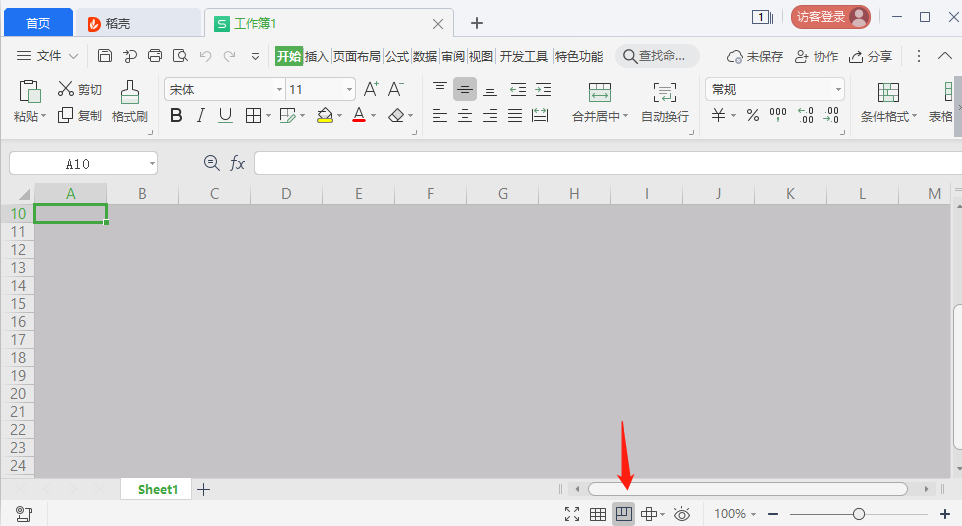Switch to Review (审阅) tab
Image resolution: width=962 pixels, height=526 pixels.
453,56
